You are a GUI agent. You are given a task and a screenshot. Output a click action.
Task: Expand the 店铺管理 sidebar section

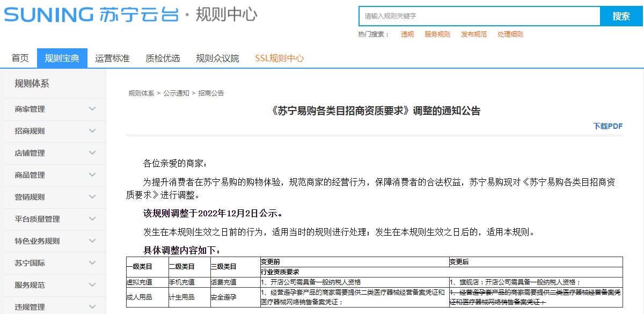(x=55, y=153)
